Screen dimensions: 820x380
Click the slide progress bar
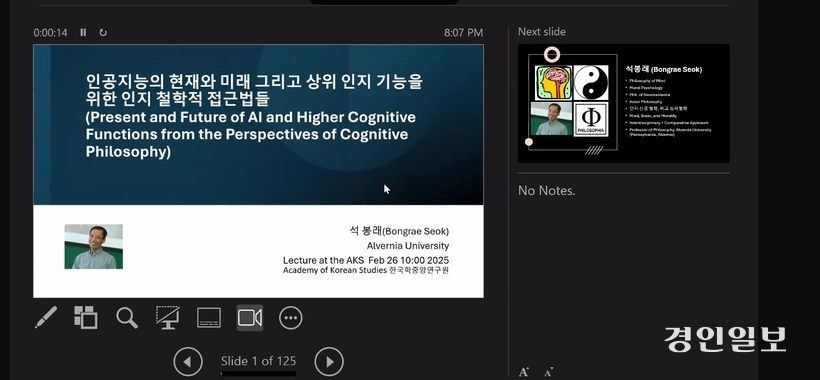[258, 374]
